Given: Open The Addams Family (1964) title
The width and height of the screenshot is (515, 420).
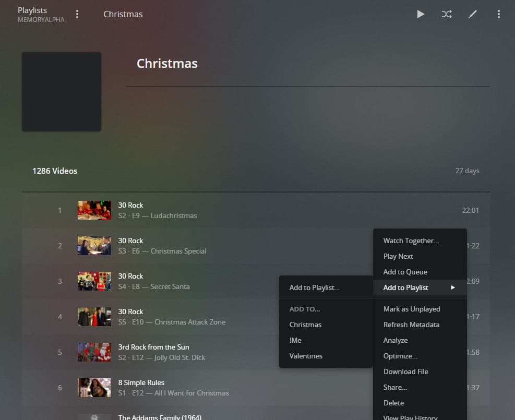Looking at the screenshot, I should 160,417.
